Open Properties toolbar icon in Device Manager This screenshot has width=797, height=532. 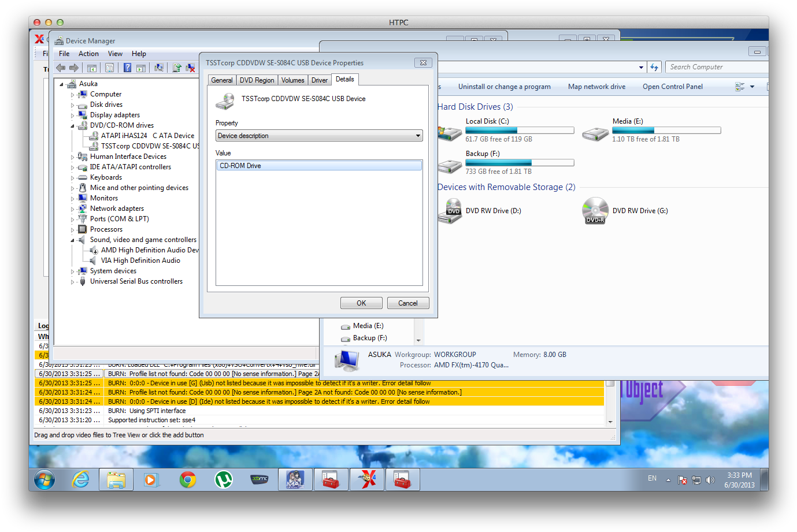coord(109,68)
